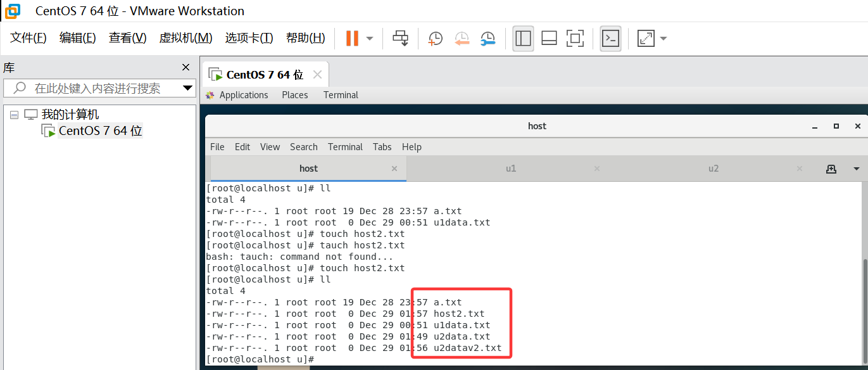Toggle the library panel visibility
Image resolution: width=868 pixels, height=370 pixels.
coord(523,39)
